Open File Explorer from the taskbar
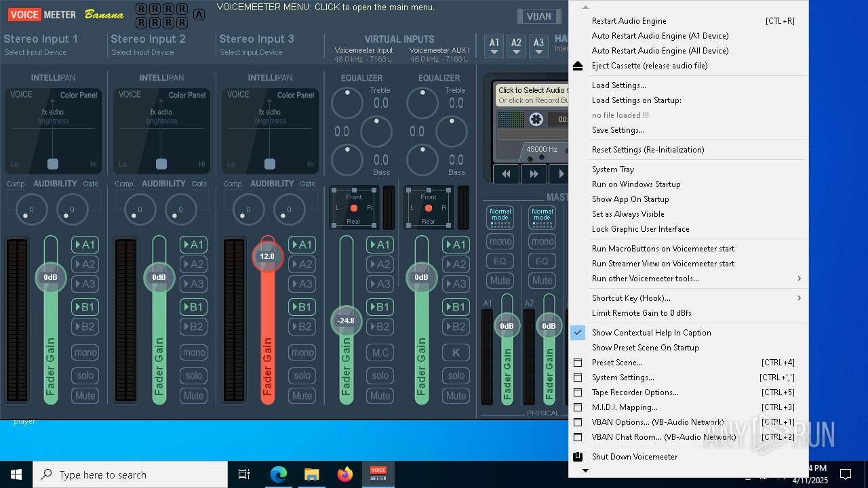The width and height of the screenshot is (868, 488). click(311, 474)
